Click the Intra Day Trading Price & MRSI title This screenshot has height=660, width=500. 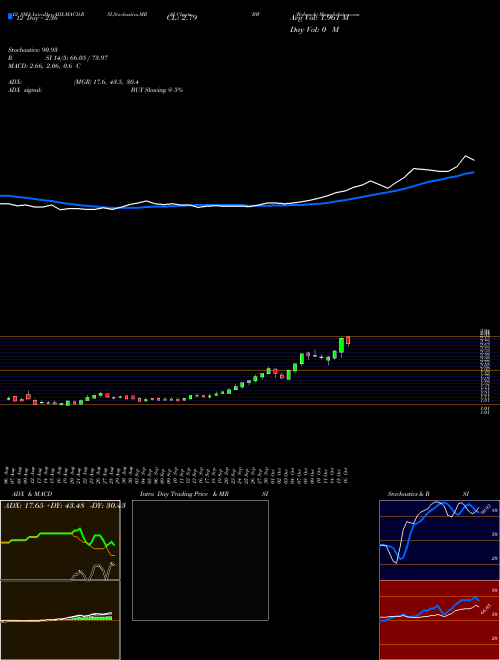coord(204,494)
